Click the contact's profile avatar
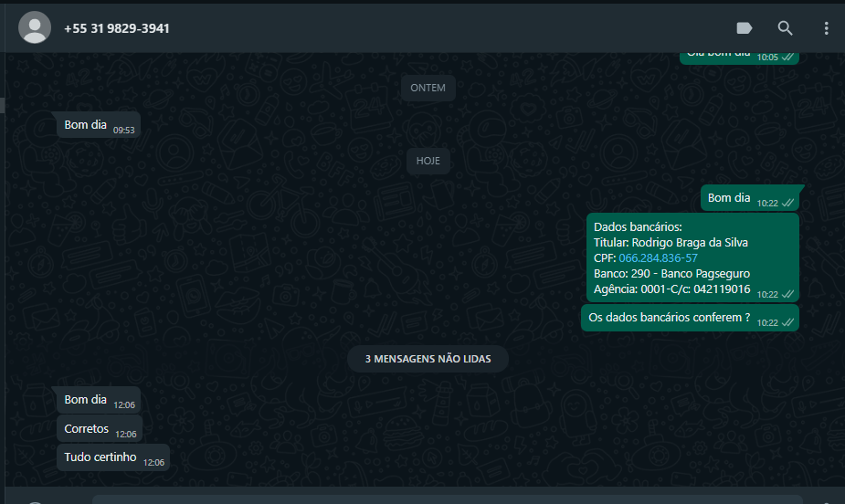 coord(35,28)
